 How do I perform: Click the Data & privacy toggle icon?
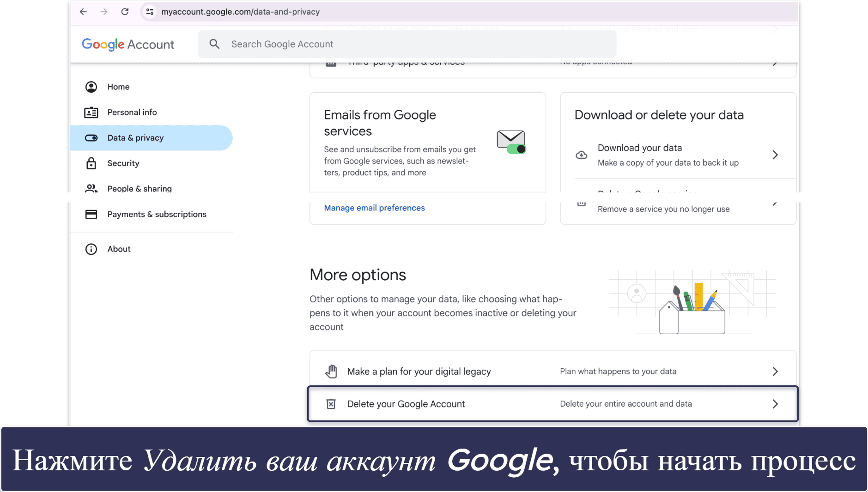91,138
